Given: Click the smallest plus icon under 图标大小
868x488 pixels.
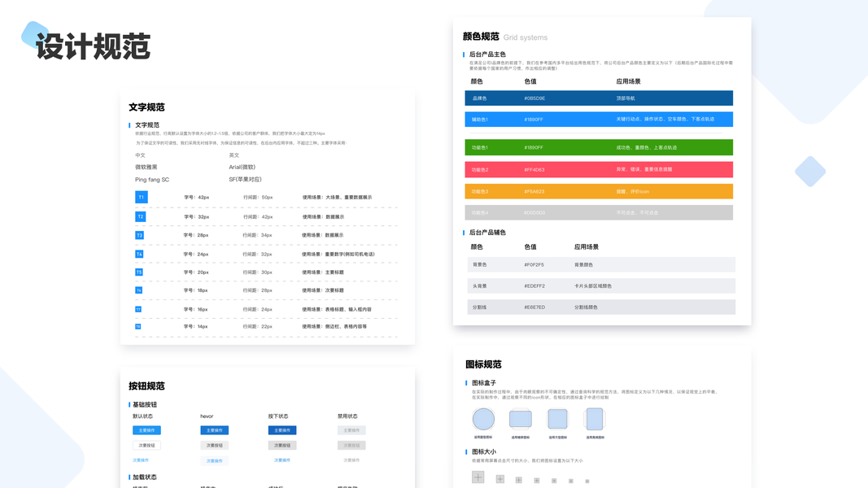Looking at the screenshot, I should [x=587, y=481].
